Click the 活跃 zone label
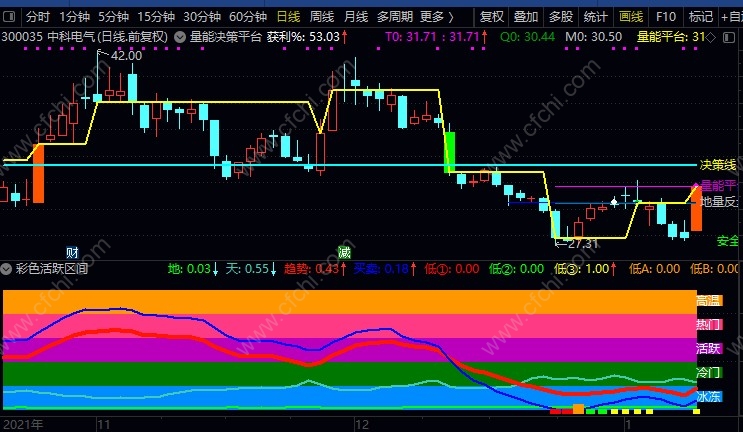This screenshot has height=432, width=743. point(709,349)
